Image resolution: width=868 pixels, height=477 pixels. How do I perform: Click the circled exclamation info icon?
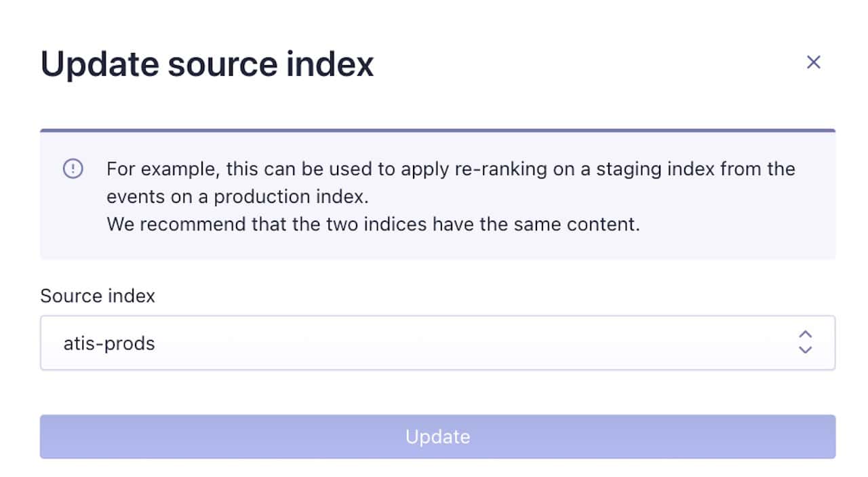(73, 169)
